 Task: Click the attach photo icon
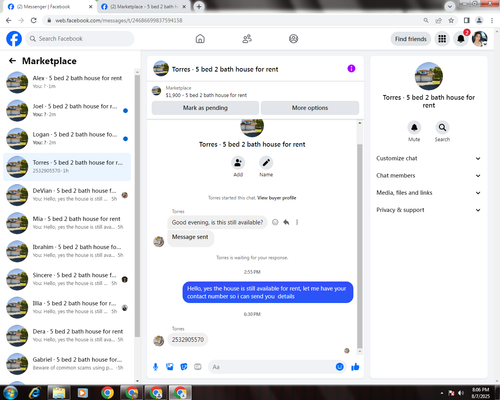[x=170, y=367]
